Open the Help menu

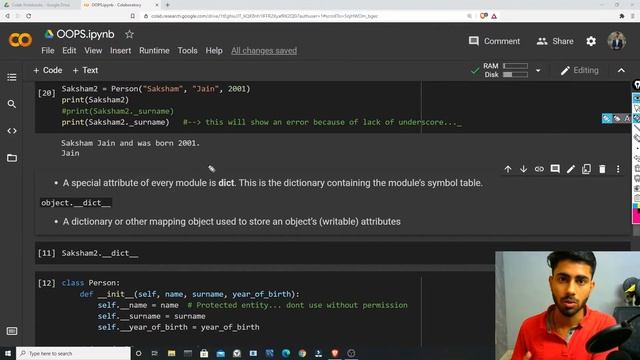point(214,51)
